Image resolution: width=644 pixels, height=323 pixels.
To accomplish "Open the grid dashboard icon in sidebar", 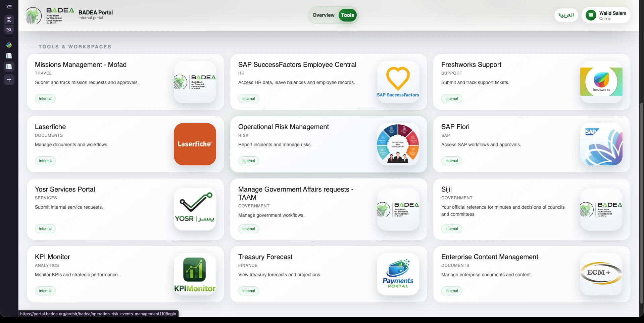I will 9,19.
